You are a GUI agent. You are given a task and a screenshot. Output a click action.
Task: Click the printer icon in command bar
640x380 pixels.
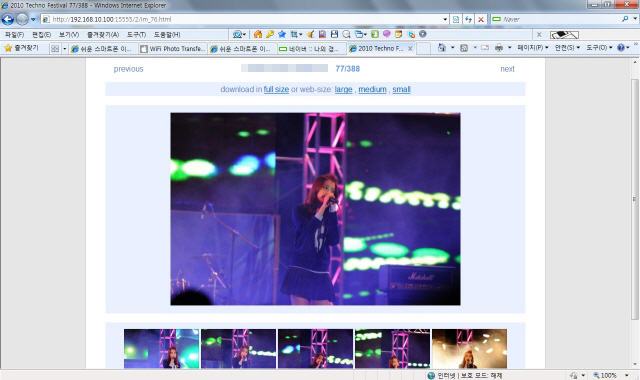tap(499, 48)
